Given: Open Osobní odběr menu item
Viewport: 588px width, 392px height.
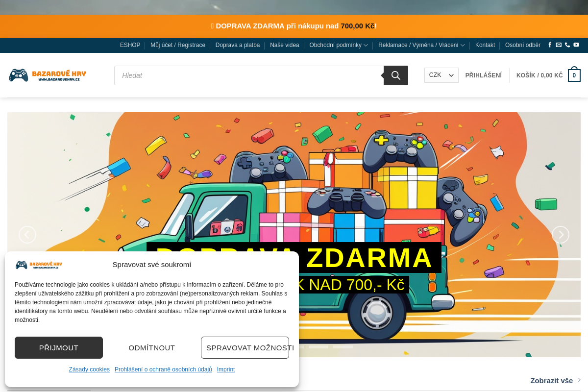Looking at the screenshot, I should pyautogui.click(x=523, y=45).
